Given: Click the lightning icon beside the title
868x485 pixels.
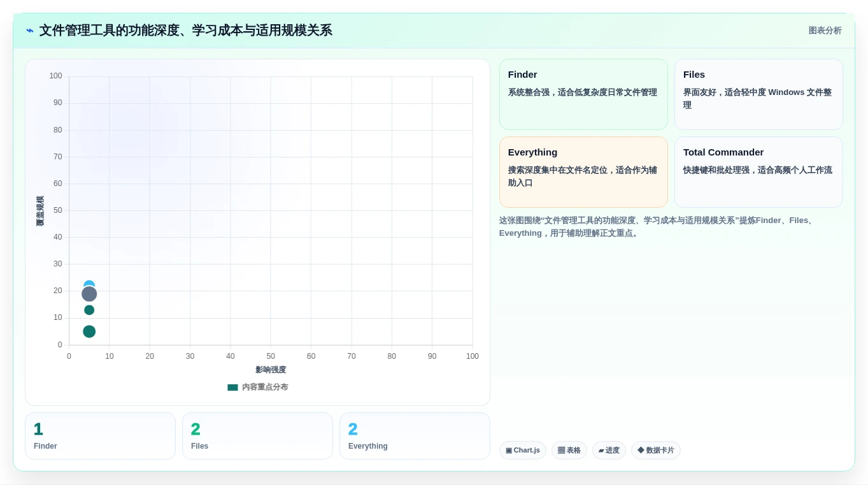Looking at the screenshot, I should pos(30,31).
